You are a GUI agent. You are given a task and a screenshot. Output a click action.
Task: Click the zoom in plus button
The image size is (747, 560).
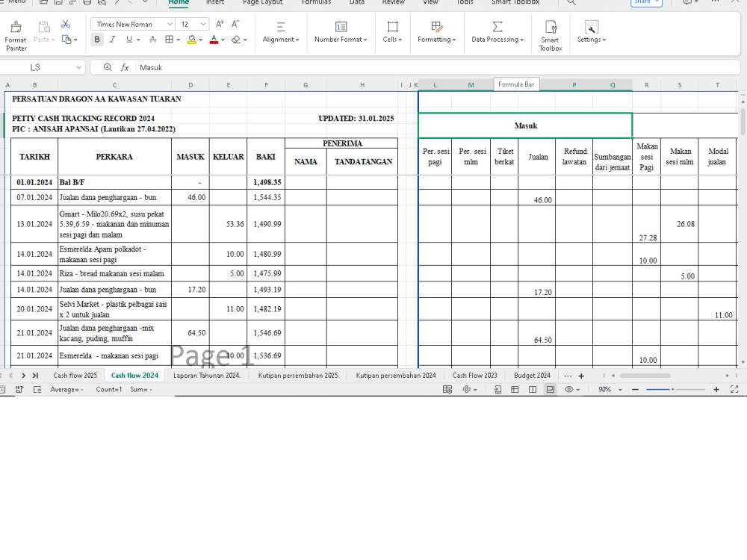pyautogui.click(x=716, y=390)
